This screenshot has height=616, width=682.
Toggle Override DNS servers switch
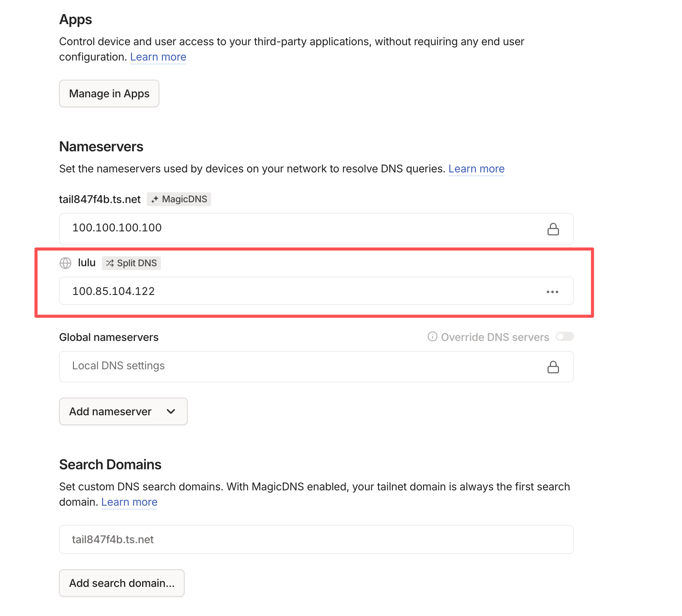(x=565, y=336)
